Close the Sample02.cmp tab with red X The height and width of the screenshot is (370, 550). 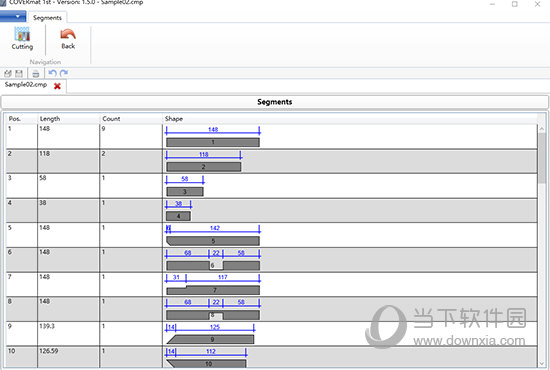[x=57, y=86]
